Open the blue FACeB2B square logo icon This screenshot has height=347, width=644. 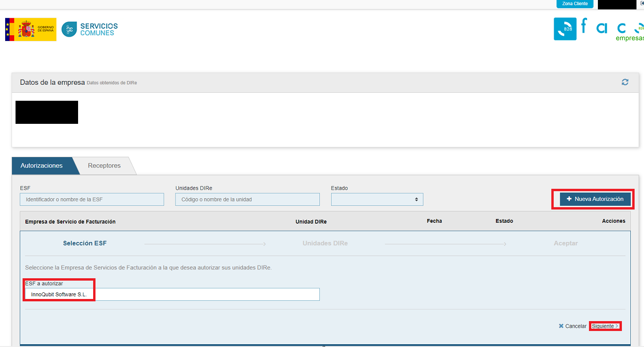click(x=565, y=29)
